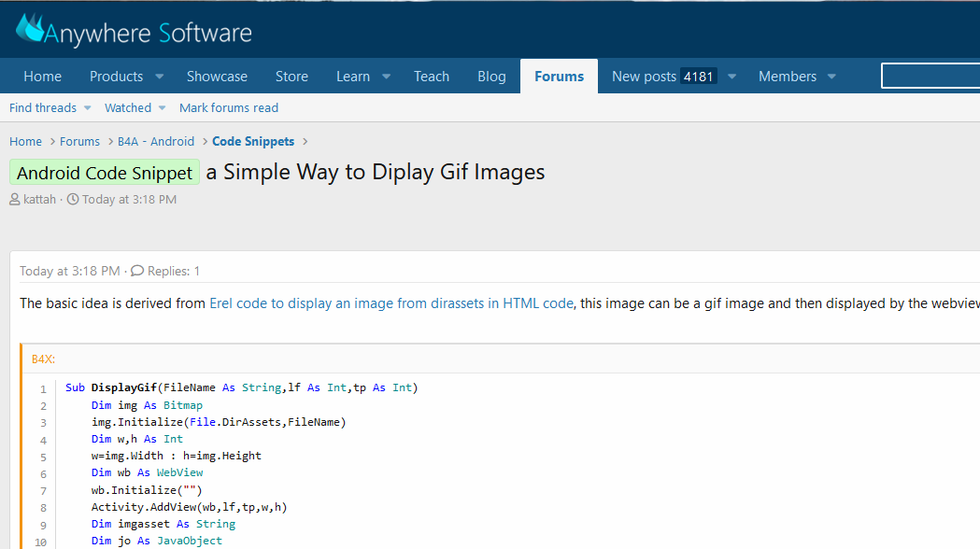Click the Android Code Snippet label
This screenshot has height=549, width=980.
(x=105, y=173)
